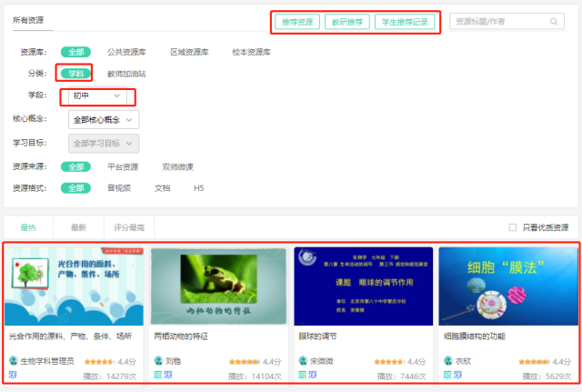
Task: Click the blue badge icon under 生物学科管理员
Action: click(x=13, y=375)
